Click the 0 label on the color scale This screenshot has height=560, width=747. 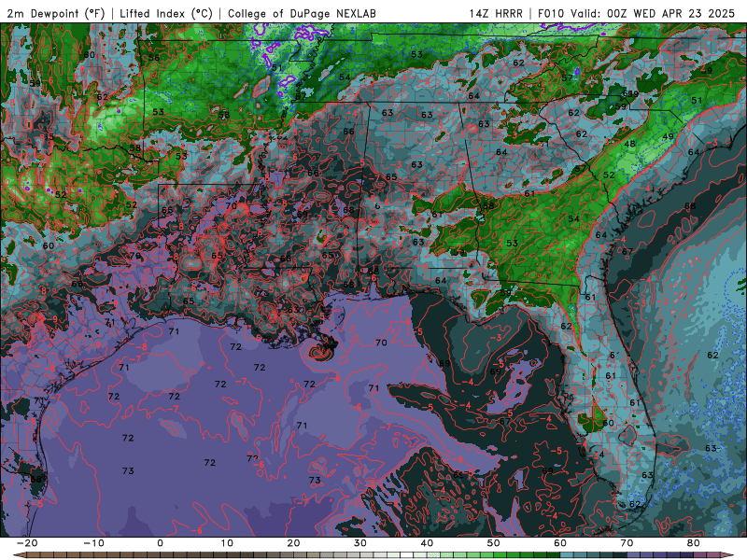[x=160, y=543]
